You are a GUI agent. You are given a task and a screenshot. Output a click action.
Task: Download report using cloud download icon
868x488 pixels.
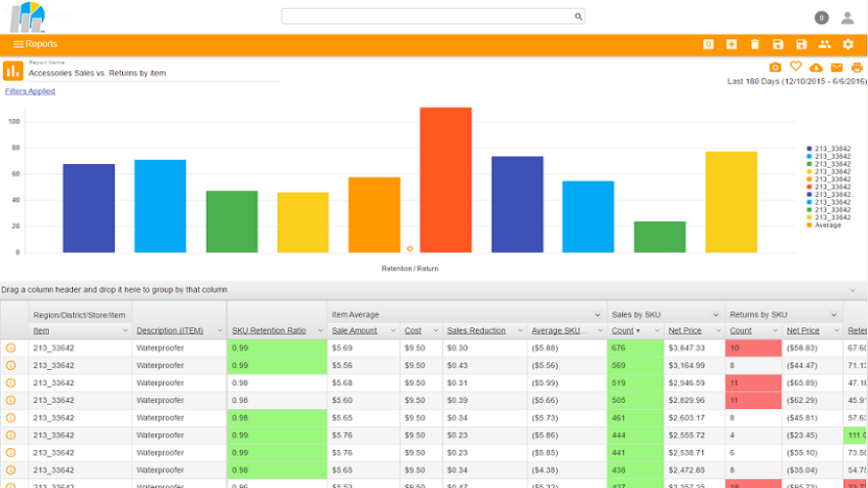[x=816, y=67]
